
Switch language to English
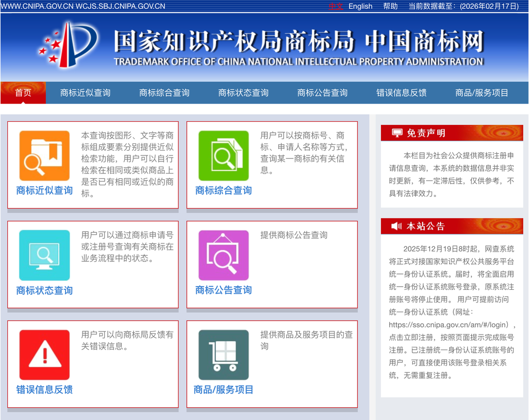click(x=360, y=6)
